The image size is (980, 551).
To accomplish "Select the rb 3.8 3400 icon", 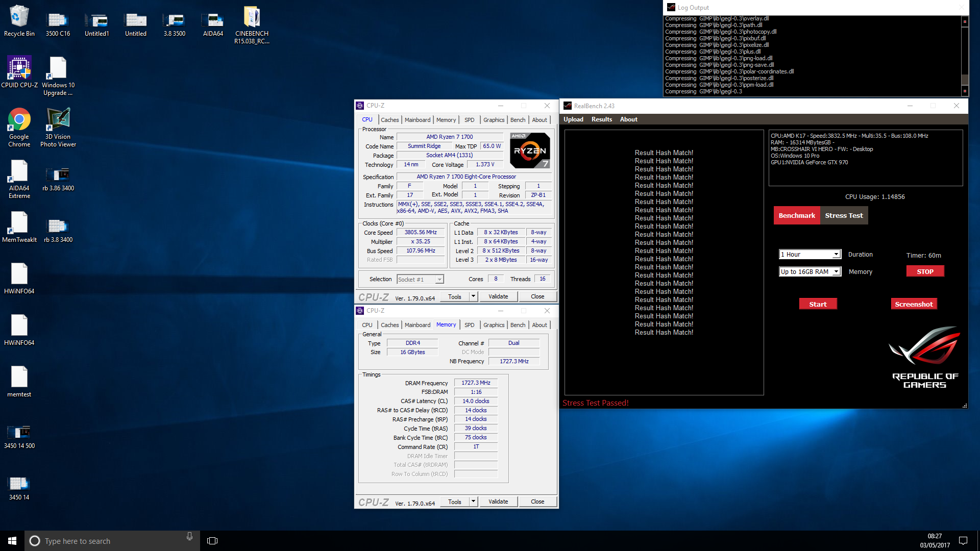I will [x=58, y=231].
